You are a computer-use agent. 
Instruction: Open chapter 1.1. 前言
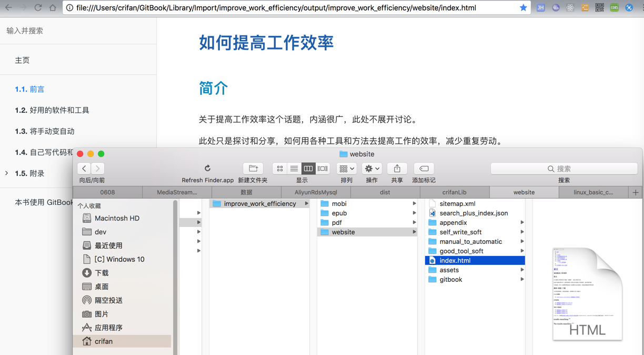point(29,89)
